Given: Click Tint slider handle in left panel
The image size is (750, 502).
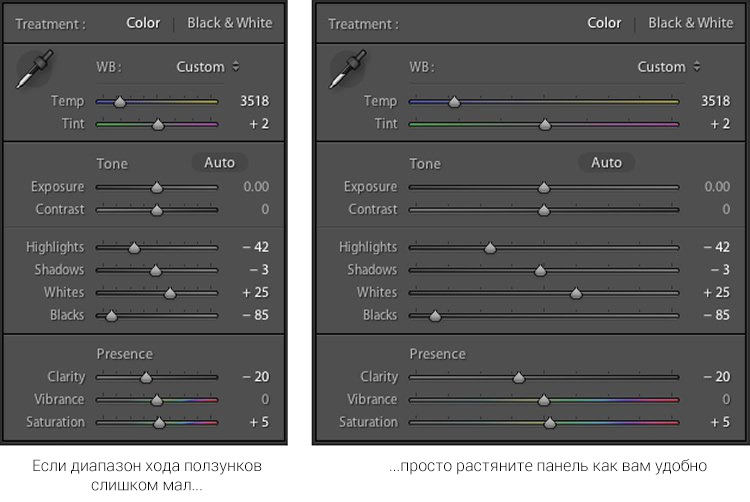Looking at the screenshot, I should (x=158, y=126).
